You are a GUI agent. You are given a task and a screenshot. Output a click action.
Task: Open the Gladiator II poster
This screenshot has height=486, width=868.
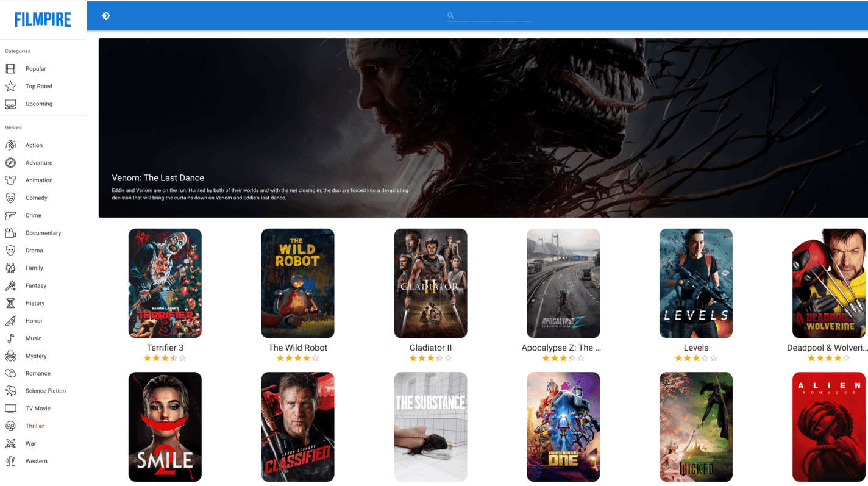coord(430,284)
